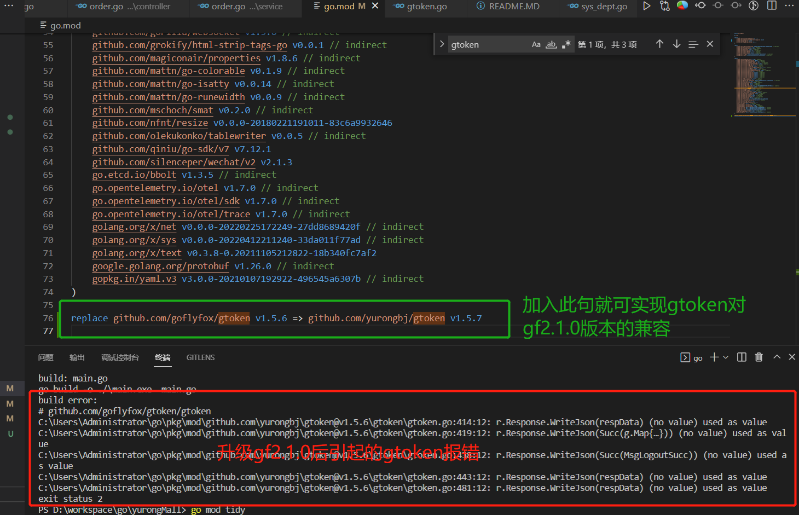Open golang.org/x/net link
The height and width of the screenshot is (515, 799).
click(x=134, y=227)
